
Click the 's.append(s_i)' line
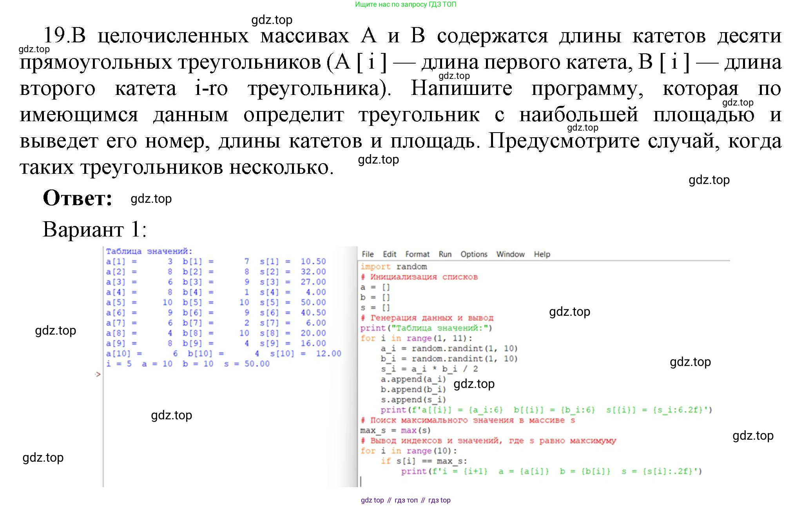pos(413,399)
